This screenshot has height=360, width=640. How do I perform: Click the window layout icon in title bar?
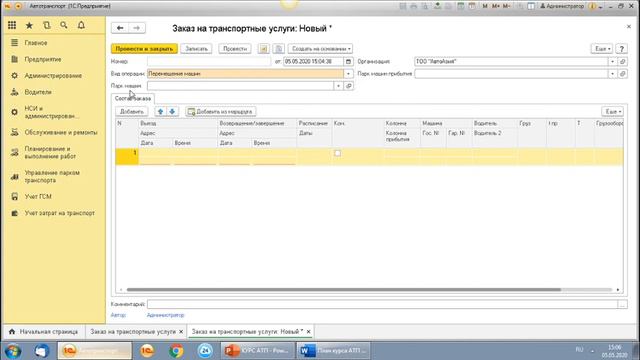[x=531, y=6]
